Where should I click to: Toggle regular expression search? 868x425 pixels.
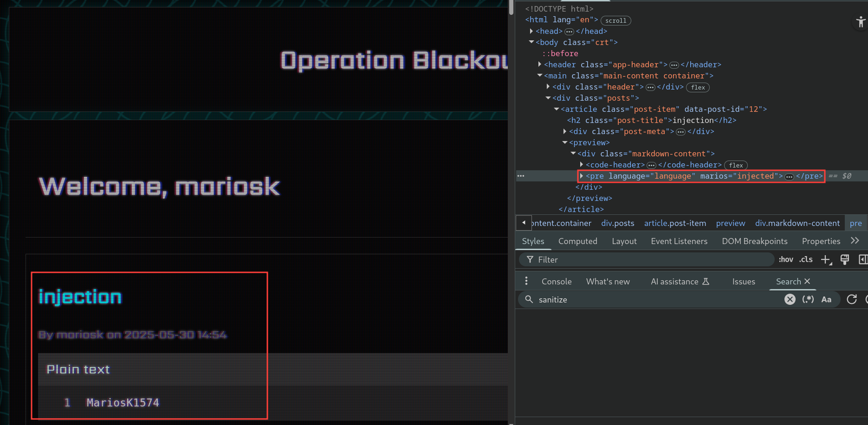808,300
